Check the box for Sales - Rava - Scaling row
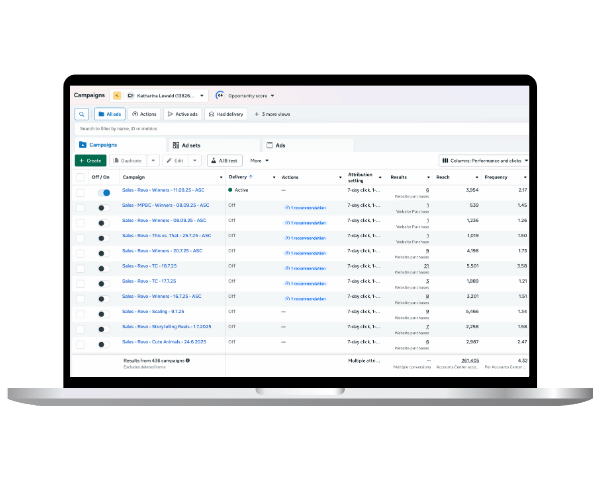This screenshot has height=480, width=600. pos(80,311)
